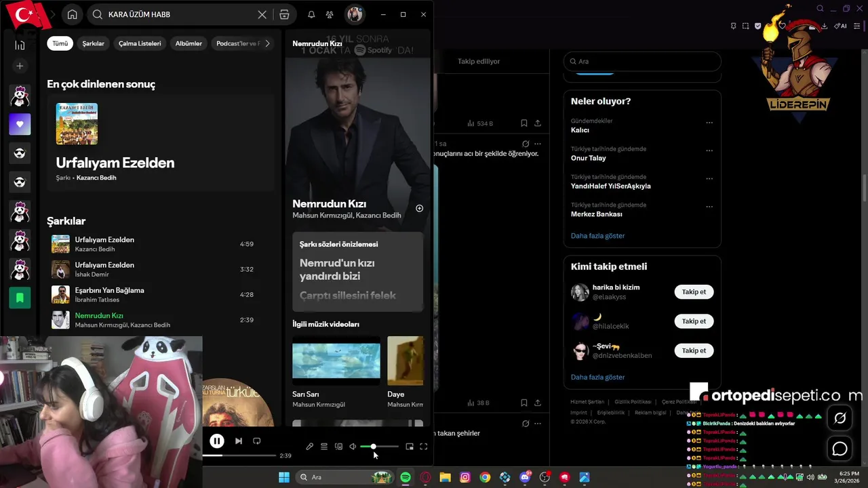Mute Spotify with the speaker icon
Screen dimensions: 868x488
pyautogui.click(x=353, y=447)
